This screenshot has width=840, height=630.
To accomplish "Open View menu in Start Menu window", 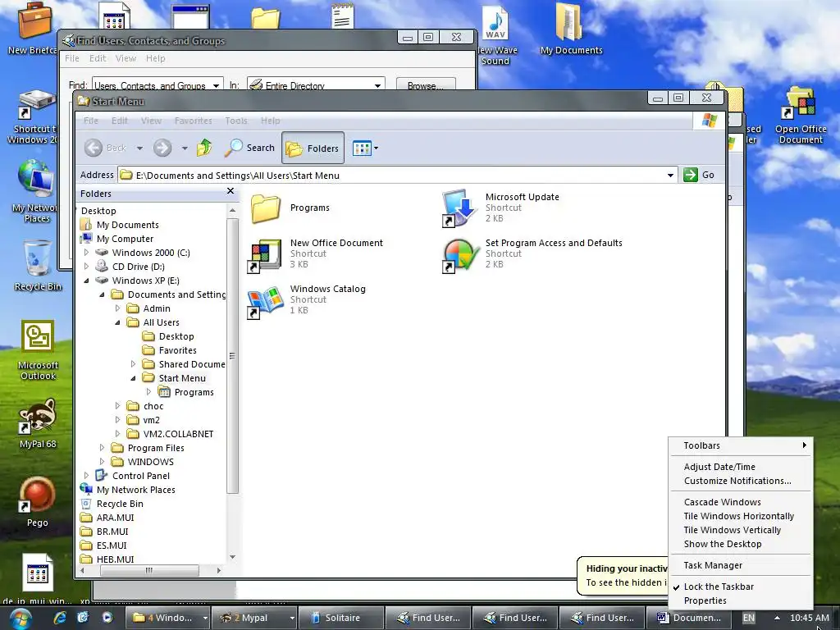I will [151, 121].
